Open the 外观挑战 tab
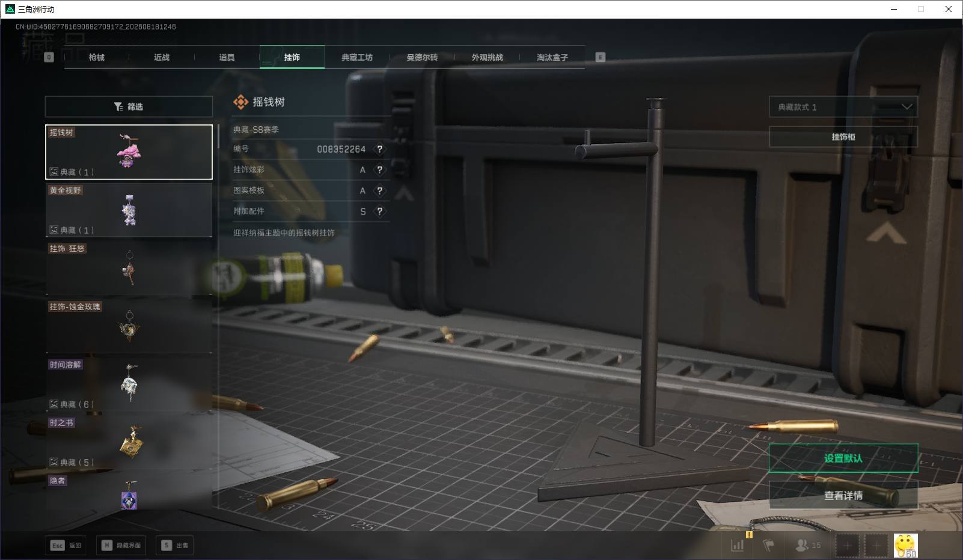 click(488, 57)
